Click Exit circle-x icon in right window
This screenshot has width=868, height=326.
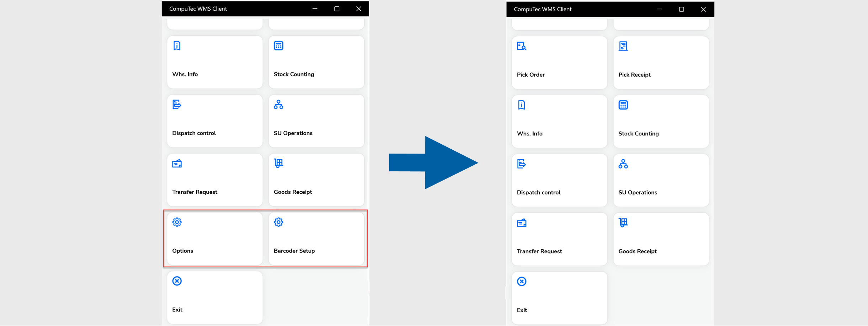point(522,282)
